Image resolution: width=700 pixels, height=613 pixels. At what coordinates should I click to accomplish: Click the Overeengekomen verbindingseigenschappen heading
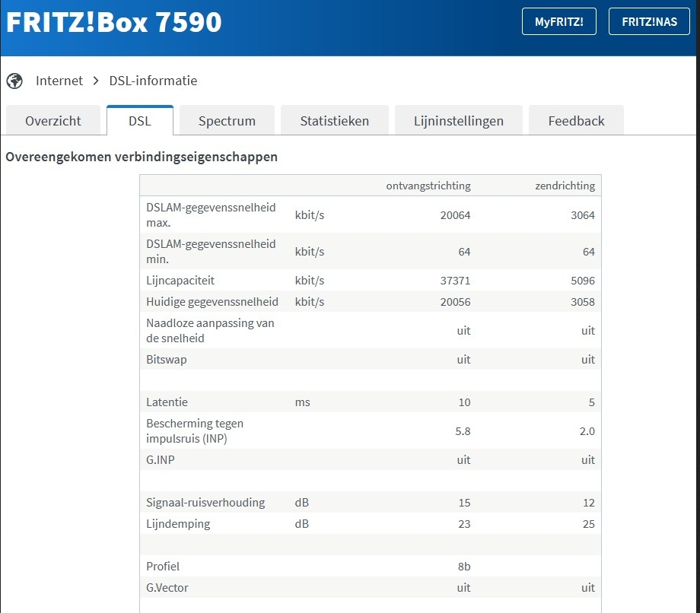click(x=142, y=157)
